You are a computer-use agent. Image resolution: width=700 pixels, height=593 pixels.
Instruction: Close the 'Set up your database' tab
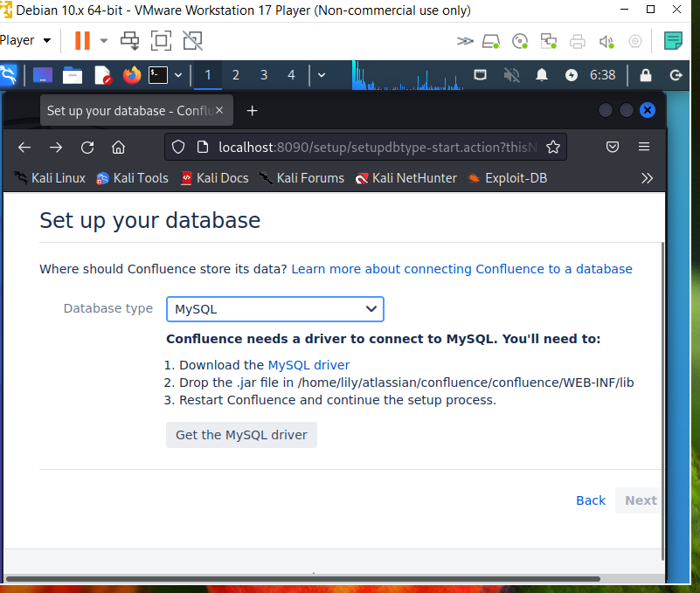(x=219, y=110)
